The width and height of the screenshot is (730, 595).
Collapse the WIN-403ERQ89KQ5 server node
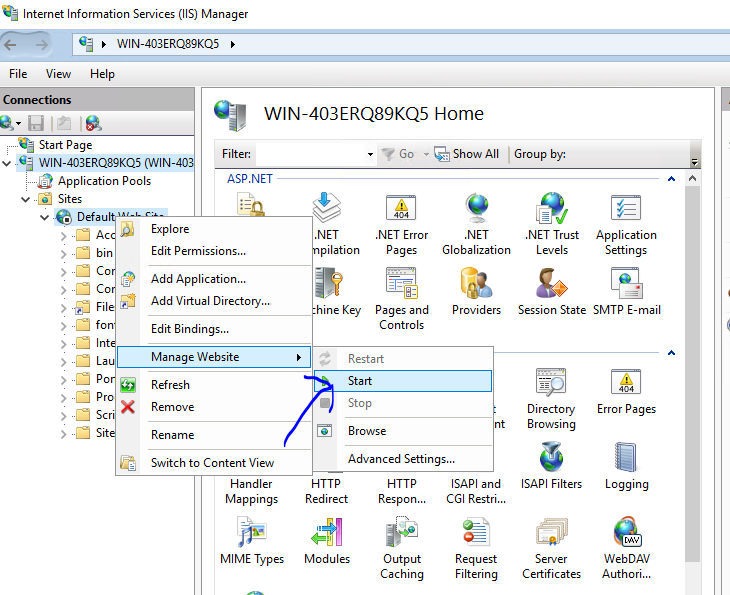click(x=7, y=163)
